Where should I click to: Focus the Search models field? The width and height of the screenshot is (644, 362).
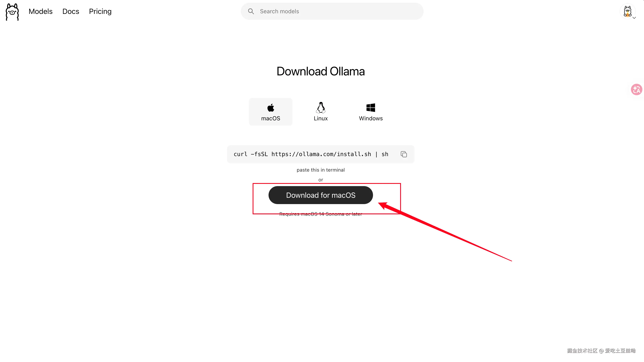click(332, 11)
